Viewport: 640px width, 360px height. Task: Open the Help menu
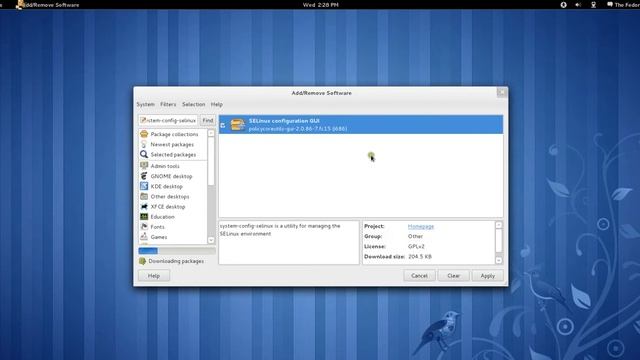click(x=217, y=104)
